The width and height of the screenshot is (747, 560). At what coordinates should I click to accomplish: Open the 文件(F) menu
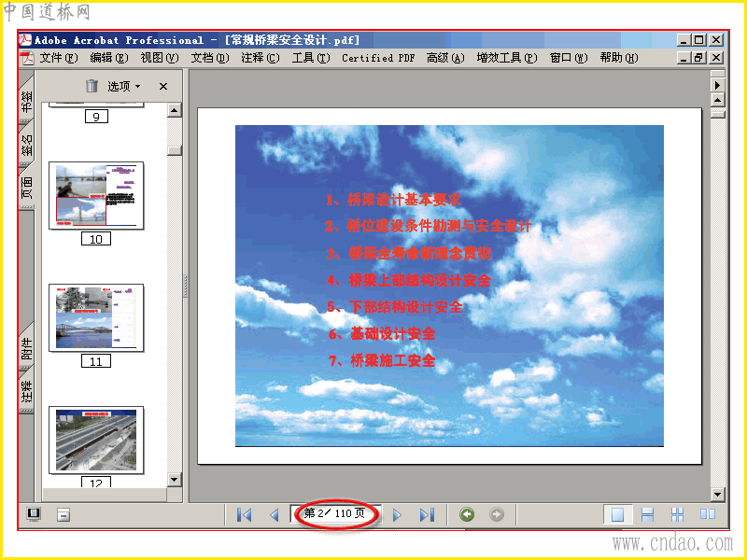[x=59, y=58]
